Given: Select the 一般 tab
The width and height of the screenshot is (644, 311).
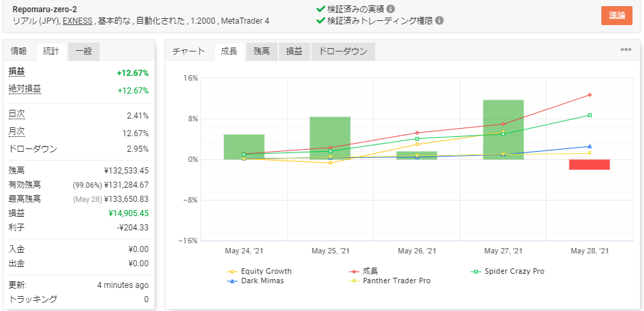Looking at the screenshot, I should pyautogui.click(x=84, y=51).
